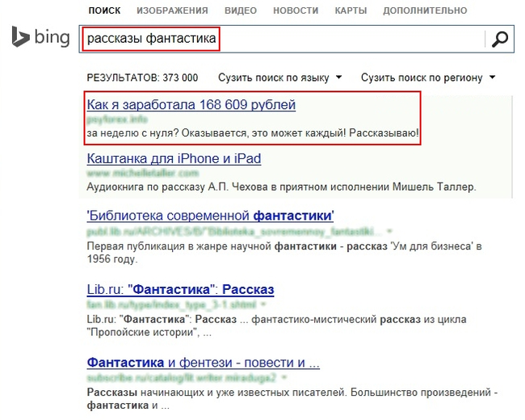Open the ВИДЕО search tab
The image size is (525, 420).
coord(240,10)
